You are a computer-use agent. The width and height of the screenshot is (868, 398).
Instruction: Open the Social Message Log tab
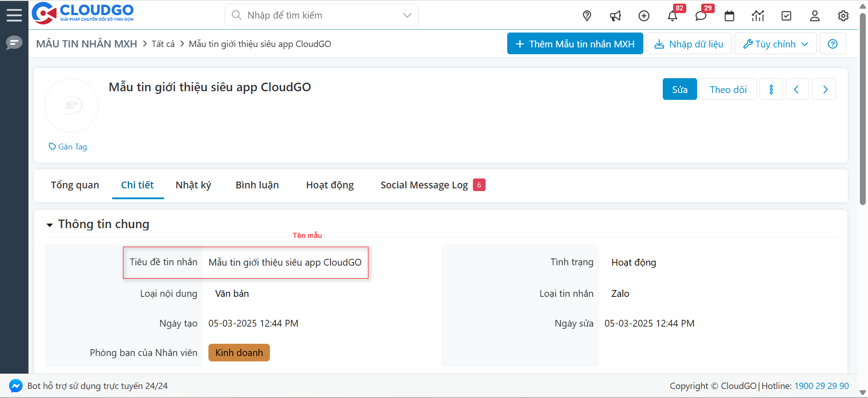click(424, 185)
